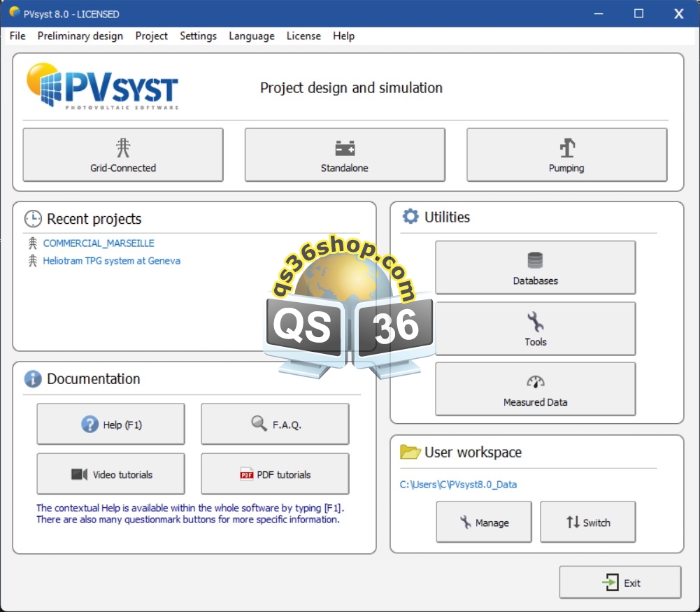Open the Language menu
Screen dimensions: 700x612
[252, 36]
